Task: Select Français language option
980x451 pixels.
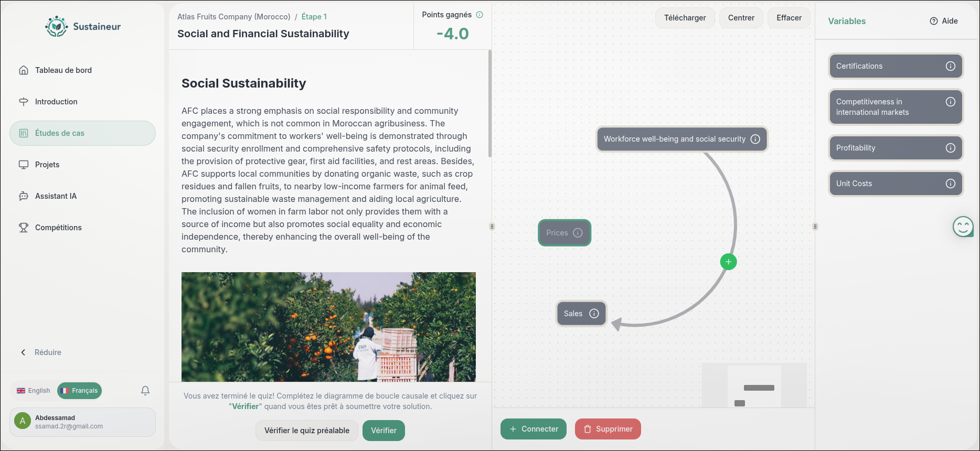Action: pos(79,391)
